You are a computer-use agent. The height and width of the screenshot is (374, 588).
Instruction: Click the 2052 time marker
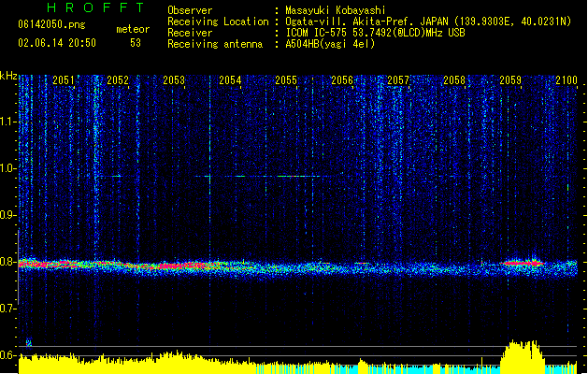click(x=118, y=80)
